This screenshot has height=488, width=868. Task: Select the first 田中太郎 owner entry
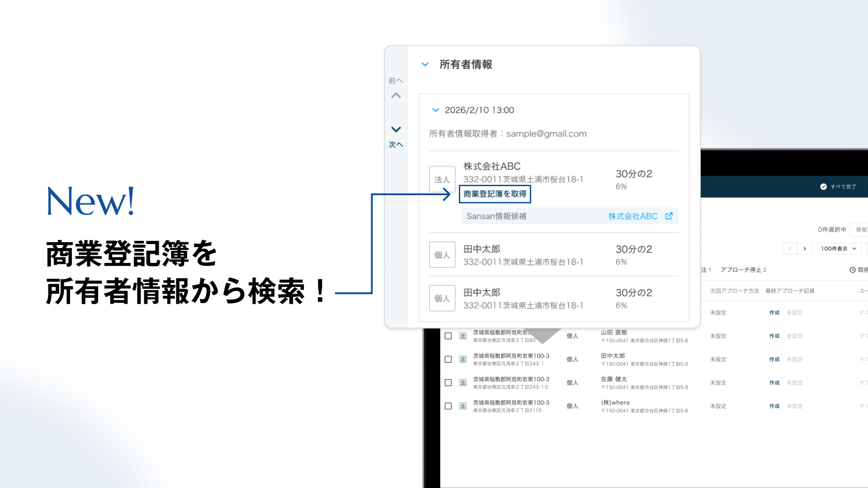pos(554,255)
